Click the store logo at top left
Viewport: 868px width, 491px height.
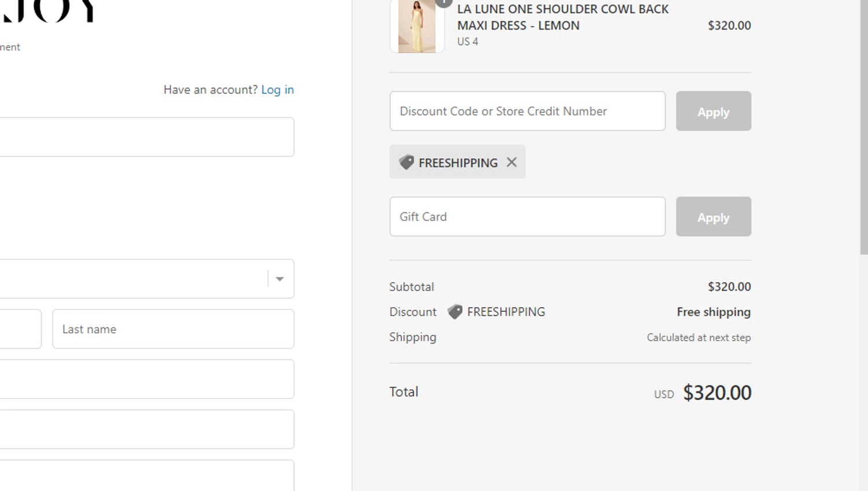49,10
